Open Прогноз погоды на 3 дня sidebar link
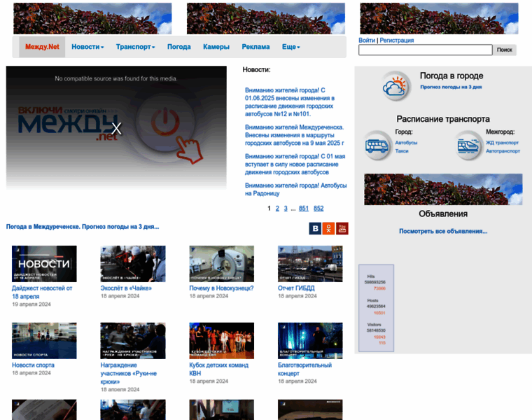 click(x=451, y=87)
